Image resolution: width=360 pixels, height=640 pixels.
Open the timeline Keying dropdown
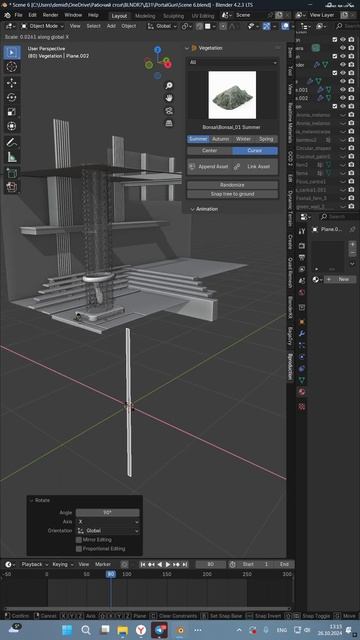(x=62, y=564)
